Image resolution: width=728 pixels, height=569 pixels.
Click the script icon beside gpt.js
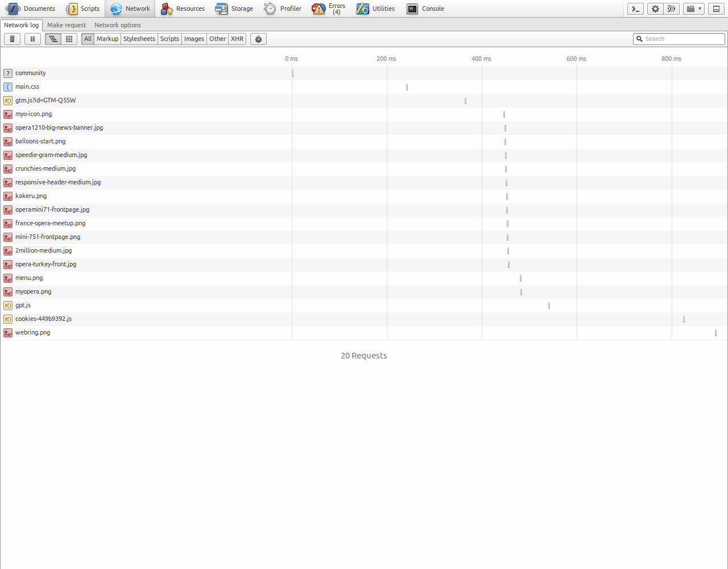[8, 306]
